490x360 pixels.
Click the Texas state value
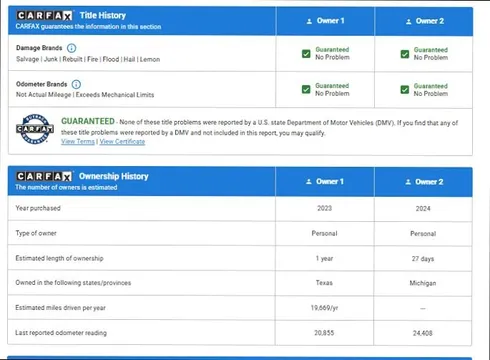point(324,283)
